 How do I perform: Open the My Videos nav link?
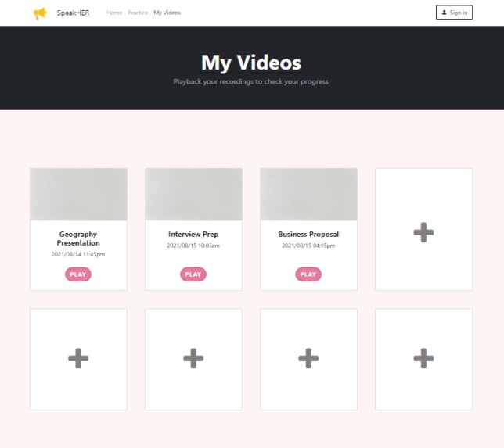(167, 13)
